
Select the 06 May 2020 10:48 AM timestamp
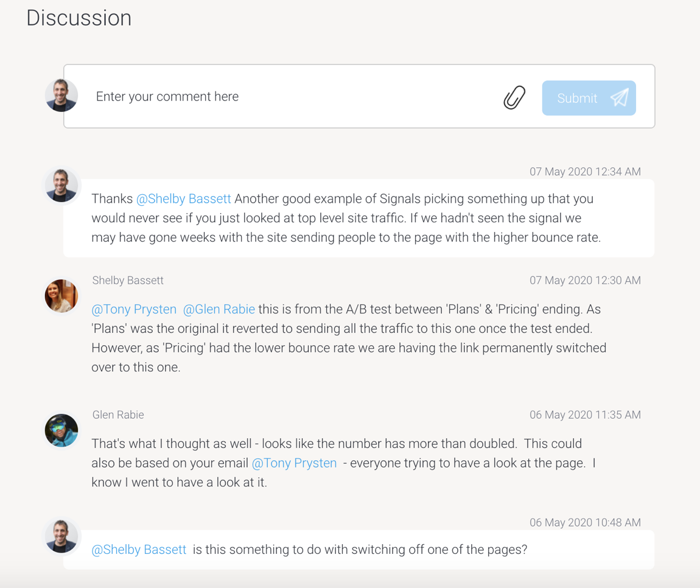[585, 522]
